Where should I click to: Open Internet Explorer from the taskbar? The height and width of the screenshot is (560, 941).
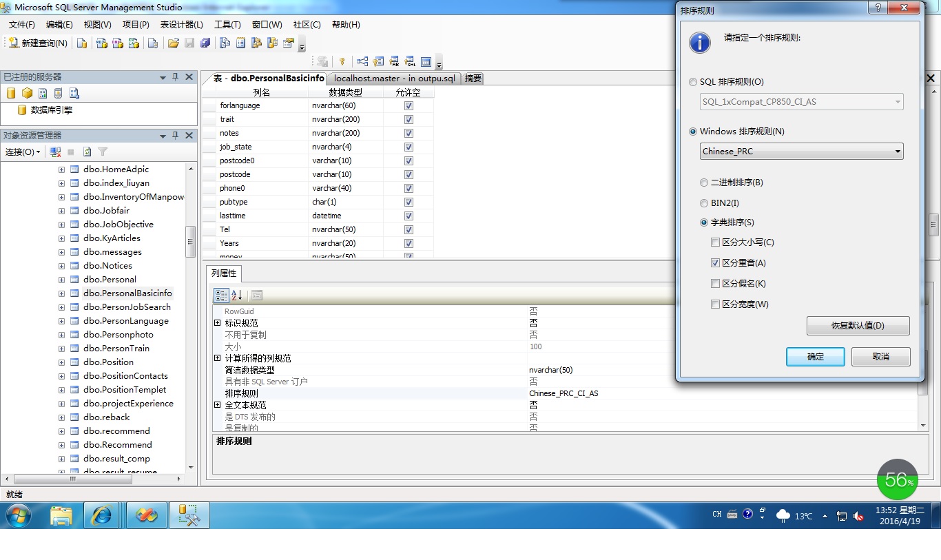(x=102, y=515)
